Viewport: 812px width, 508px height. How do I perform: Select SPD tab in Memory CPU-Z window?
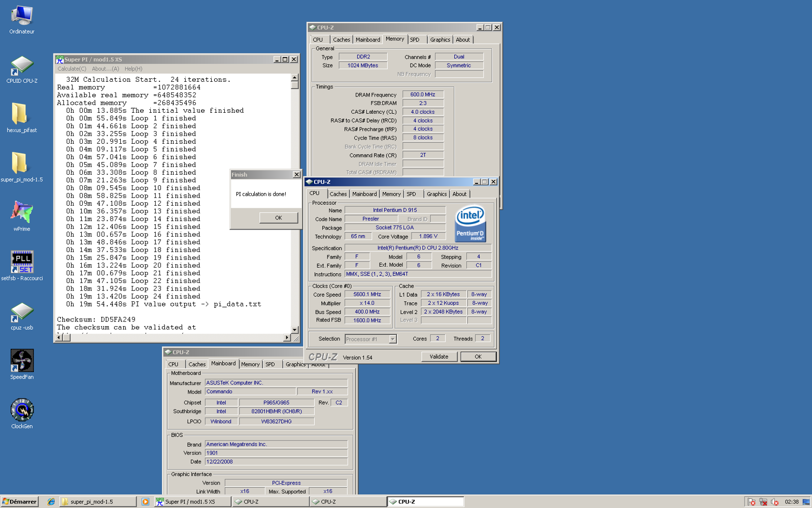click(x=415, y=40)
